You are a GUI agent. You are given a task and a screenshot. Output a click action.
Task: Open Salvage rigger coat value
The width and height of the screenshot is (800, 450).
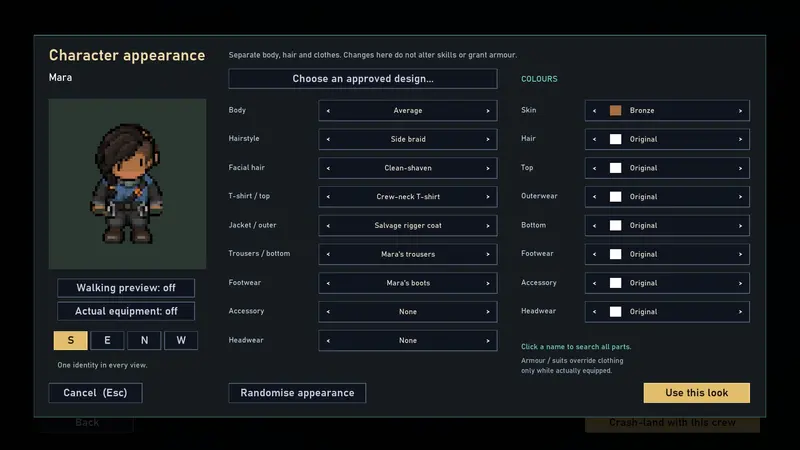pos(408,226)
